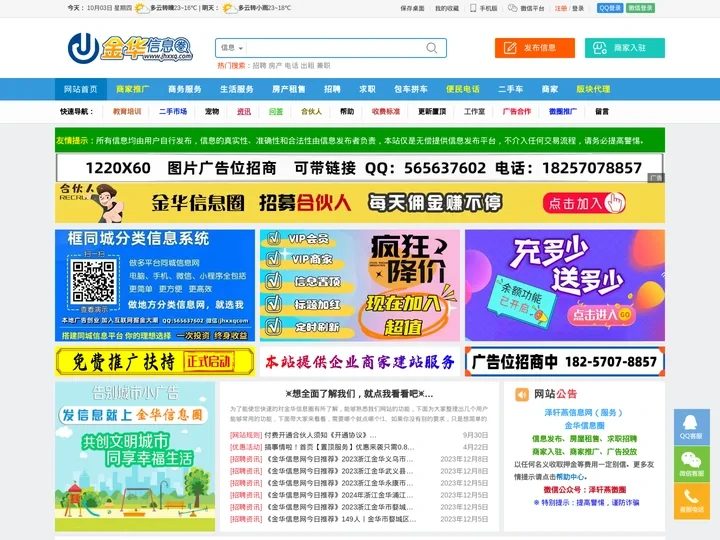720x540 pixels.
Task: Click tomorrow's weather cloud icon
Action: tap(229, 8)
